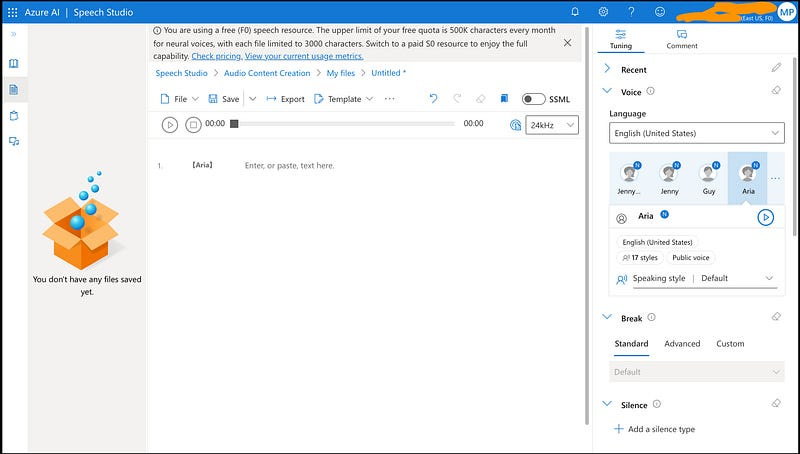Click the eraser icon in editor toolbar
Viewport: 800px width, 454px height.
tap(481, 99)
